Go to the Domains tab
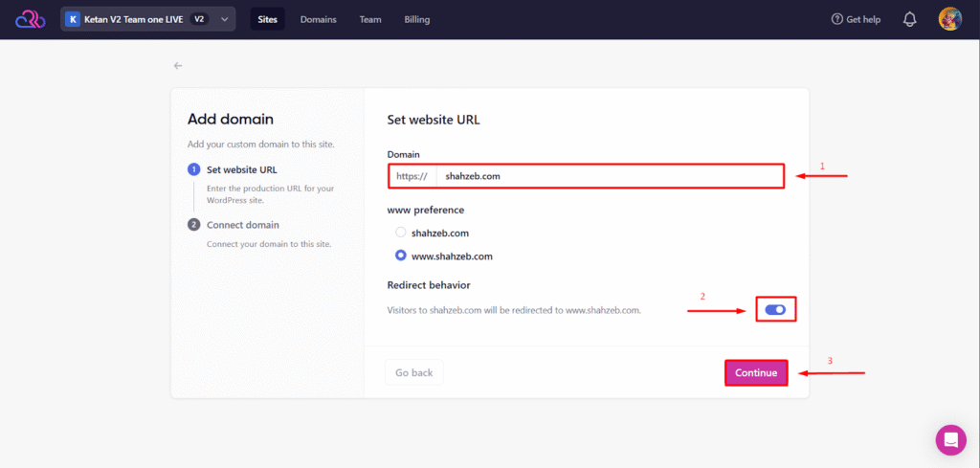Viewport: 980px width, 468px height. click(318, 19)
